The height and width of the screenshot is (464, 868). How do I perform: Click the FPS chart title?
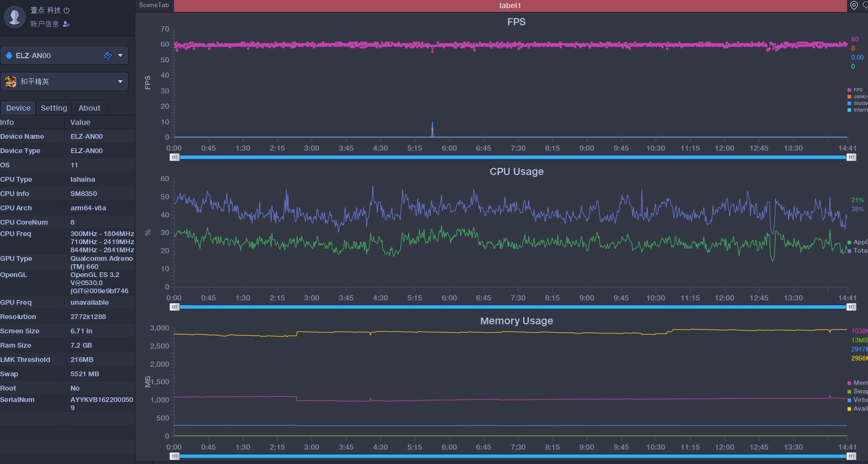pyautogui.click(x=516, y=22)
